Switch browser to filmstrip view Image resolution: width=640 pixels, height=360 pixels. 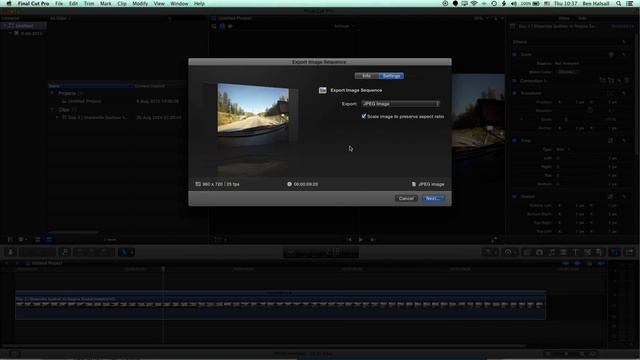click(x=38, y=240)
